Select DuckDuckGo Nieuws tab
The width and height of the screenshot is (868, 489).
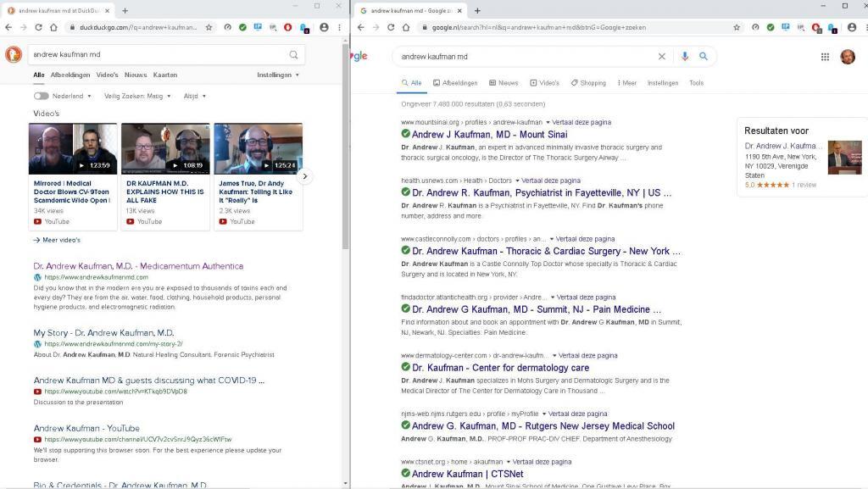[136, 75]
